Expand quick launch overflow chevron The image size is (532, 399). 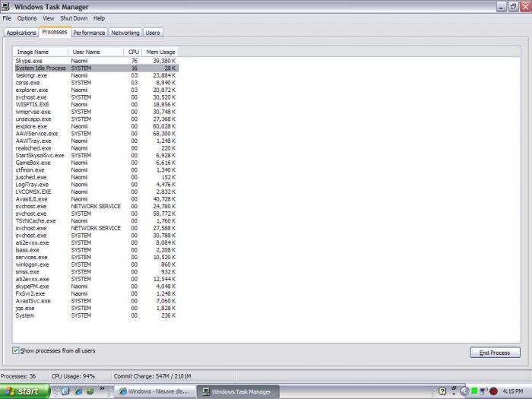pos(102,389)
